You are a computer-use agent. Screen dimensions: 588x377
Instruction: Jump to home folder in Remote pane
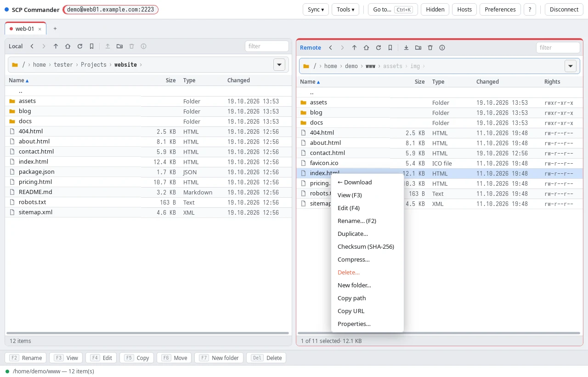click(x=366, y=47)
